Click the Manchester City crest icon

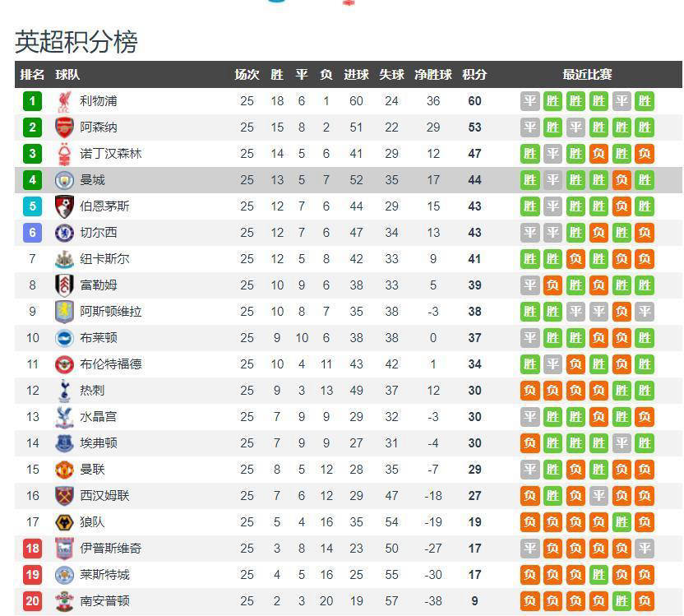click(x=64, y=180)
